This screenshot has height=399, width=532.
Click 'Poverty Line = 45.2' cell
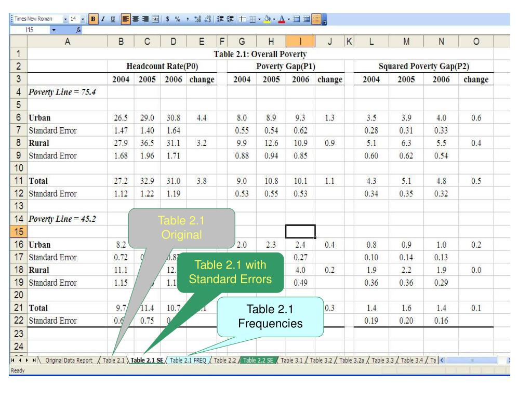coord(68,219)
